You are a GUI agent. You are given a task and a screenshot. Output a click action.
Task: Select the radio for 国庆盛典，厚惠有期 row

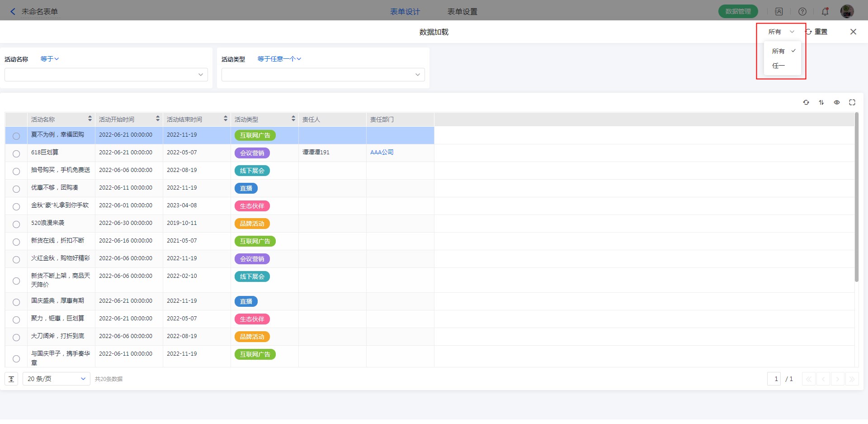(x=16, y=302)
